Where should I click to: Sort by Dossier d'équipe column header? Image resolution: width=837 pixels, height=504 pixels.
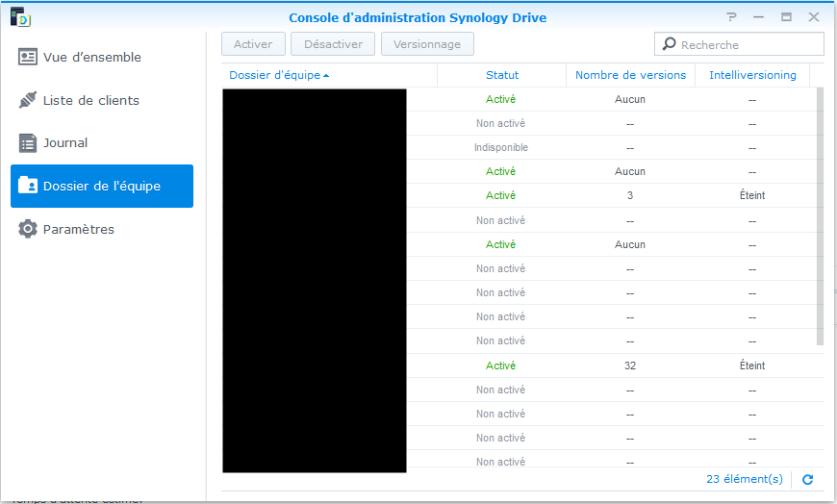pos(329,75)
